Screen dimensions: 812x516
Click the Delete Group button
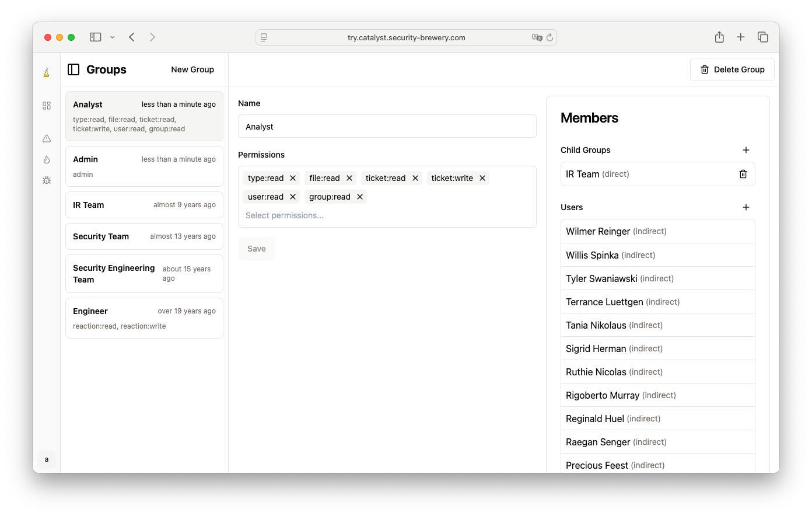(731, 69)
